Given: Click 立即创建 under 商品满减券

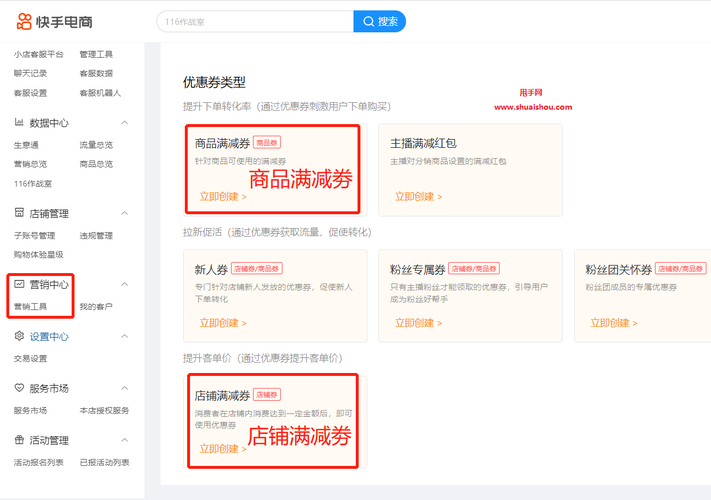Looking at the screenshot, I should [222, 197].
